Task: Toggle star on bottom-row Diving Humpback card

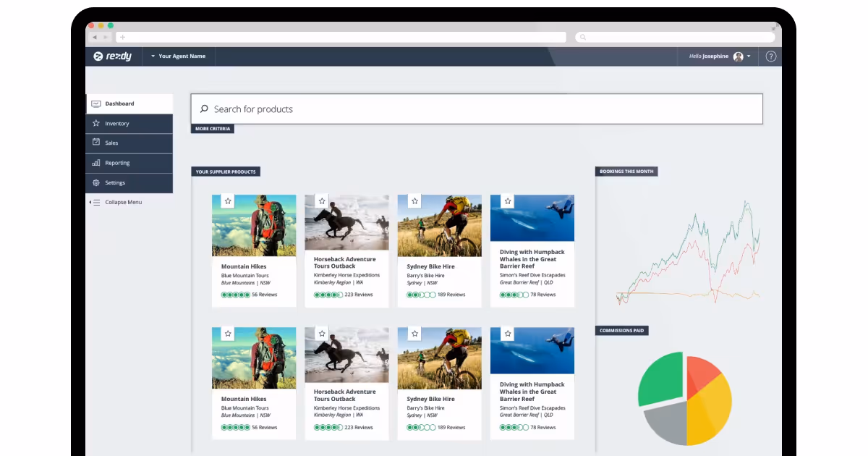Action: (508, 334)
